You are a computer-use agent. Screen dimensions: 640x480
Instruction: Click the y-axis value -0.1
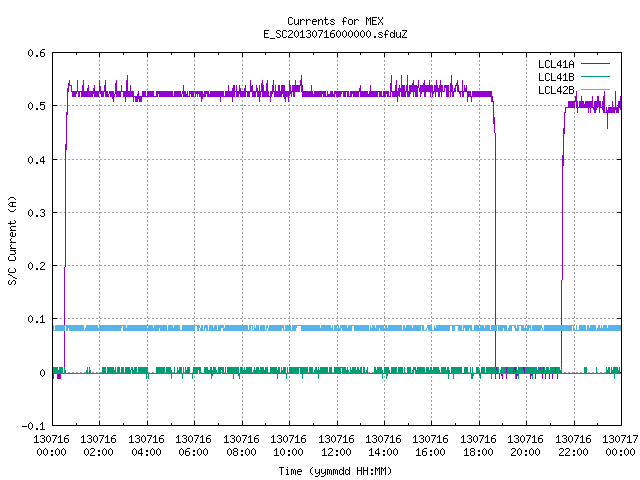click(33, 426)
